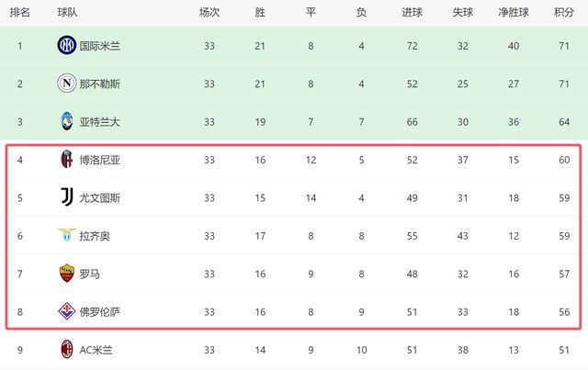The height and width of the screenshot is (370, 588).
Task: Click the Juventus (尤文图斯) club crest
Action: tap(66, 197)
